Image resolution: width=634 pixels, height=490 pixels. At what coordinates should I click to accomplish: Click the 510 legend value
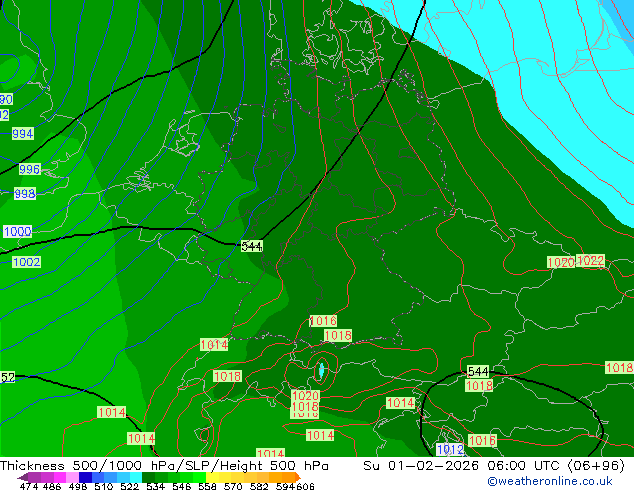104,486
